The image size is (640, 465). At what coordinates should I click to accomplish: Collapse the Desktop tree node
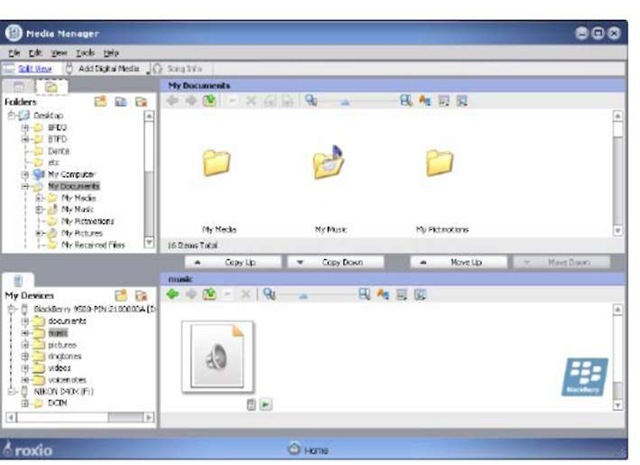pyautogui.click(x=11, y=115)
